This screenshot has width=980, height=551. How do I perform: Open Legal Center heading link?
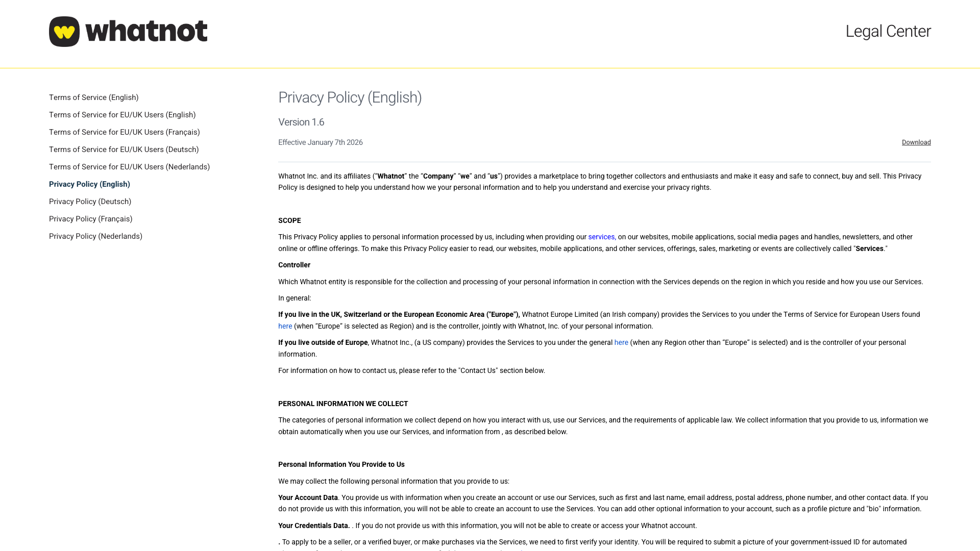tap(888, 31)
